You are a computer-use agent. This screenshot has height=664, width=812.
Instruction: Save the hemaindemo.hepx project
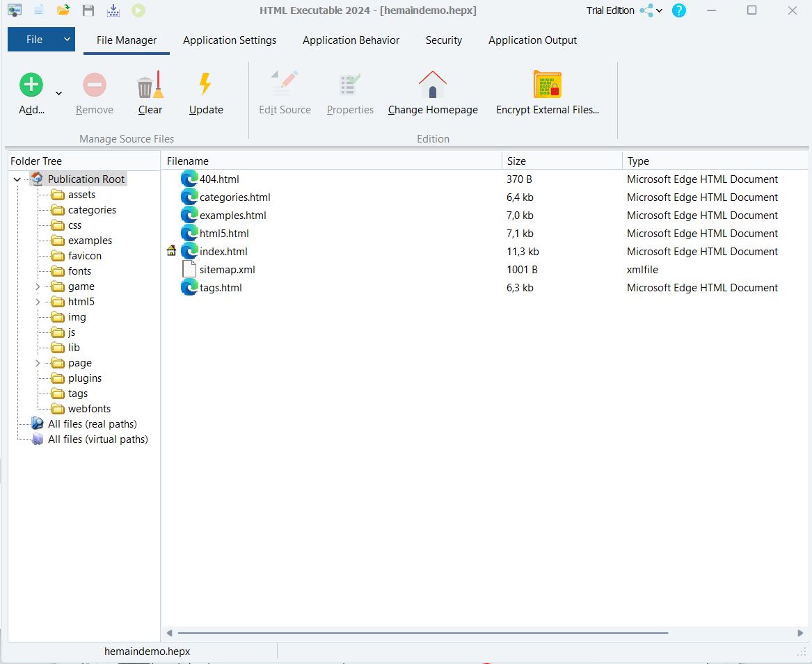pyautogui.click(x=88, y=10)
